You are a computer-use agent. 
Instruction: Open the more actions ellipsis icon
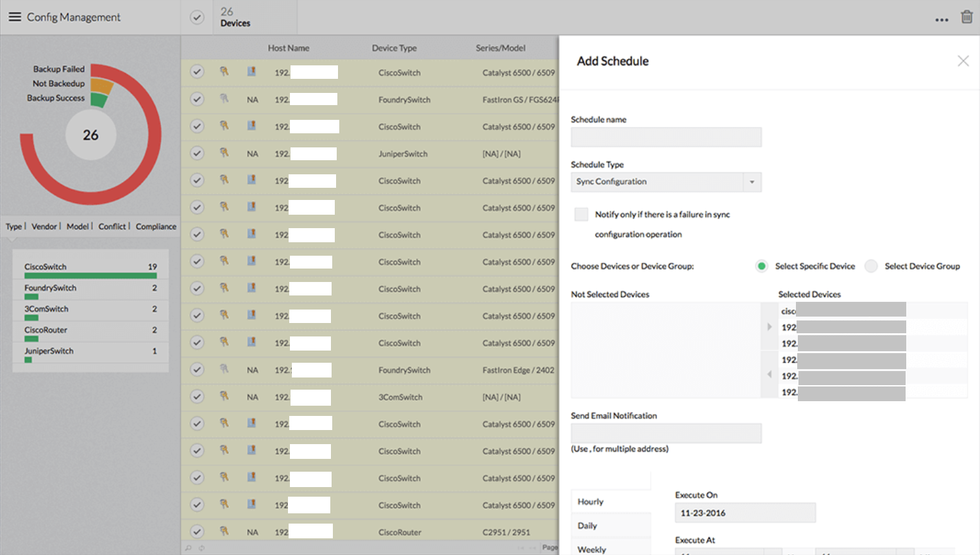coord(942,20)
